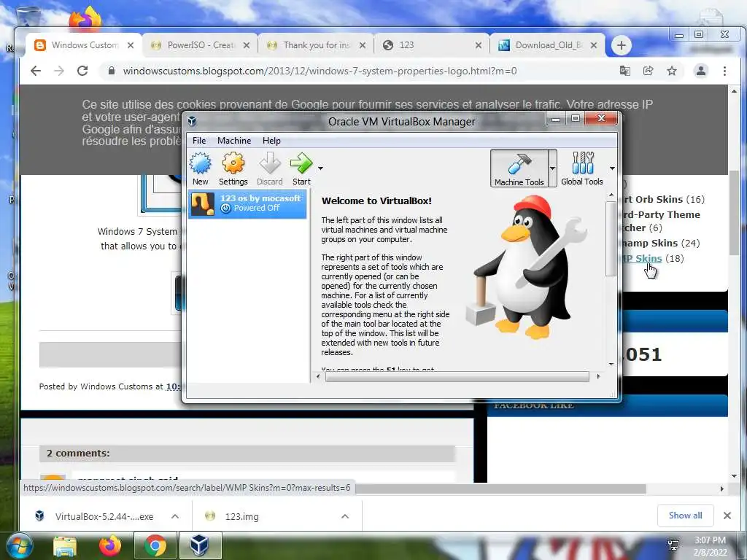The image size is (747, 560).
Task: Click welcome pane scroll right arrow
Action: (599, 377)
